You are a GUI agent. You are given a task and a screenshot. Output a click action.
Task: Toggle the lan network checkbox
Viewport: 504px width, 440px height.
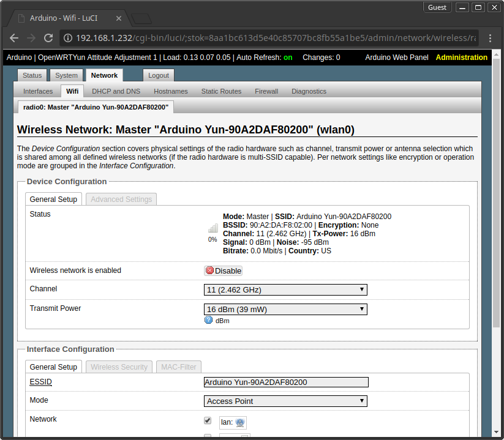(208, 421)
